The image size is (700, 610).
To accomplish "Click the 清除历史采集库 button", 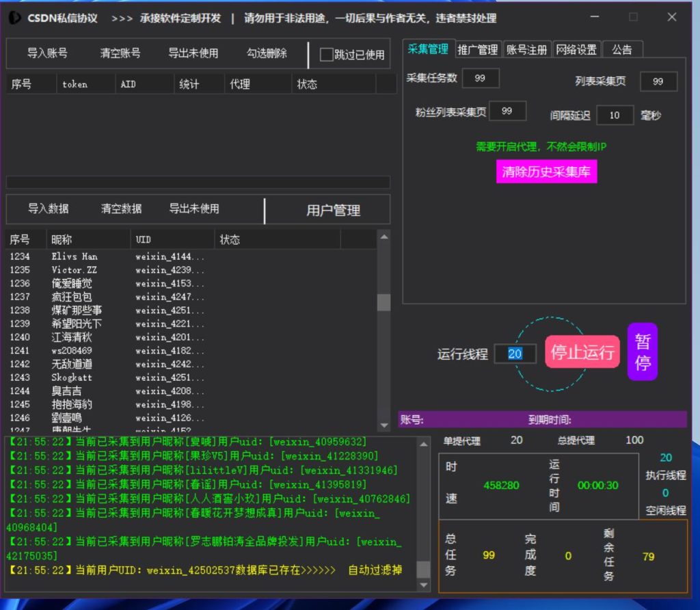I will click(546, 172).
